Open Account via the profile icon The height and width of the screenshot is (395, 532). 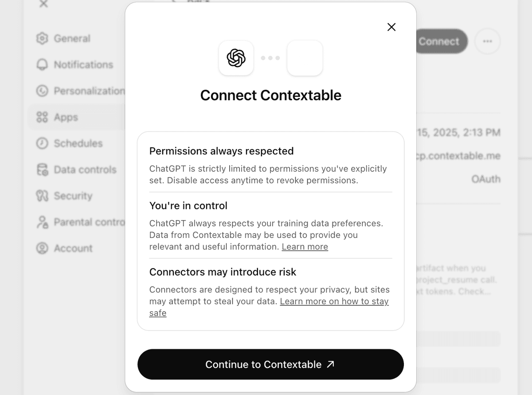pyautogui.click(x=42, y=248)
